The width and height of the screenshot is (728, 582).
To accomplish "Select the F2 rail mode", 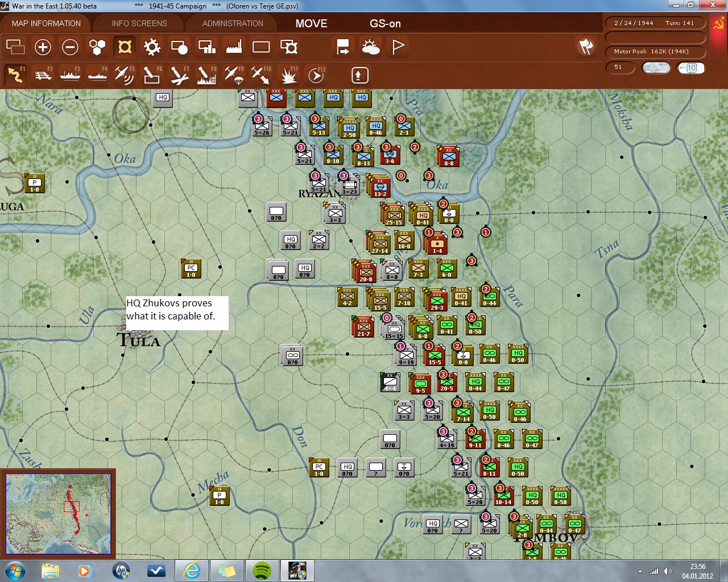I will pos(43,74).
